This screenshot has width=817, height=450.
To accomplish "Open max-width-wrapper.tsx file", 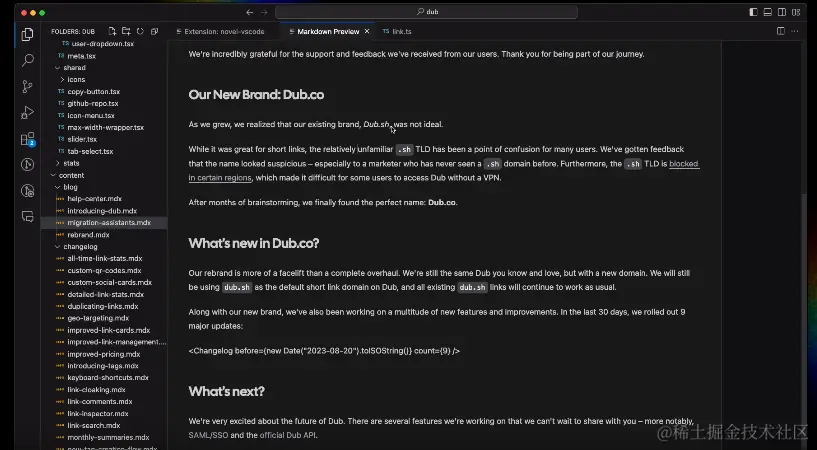I will click(x=105, y=127).
